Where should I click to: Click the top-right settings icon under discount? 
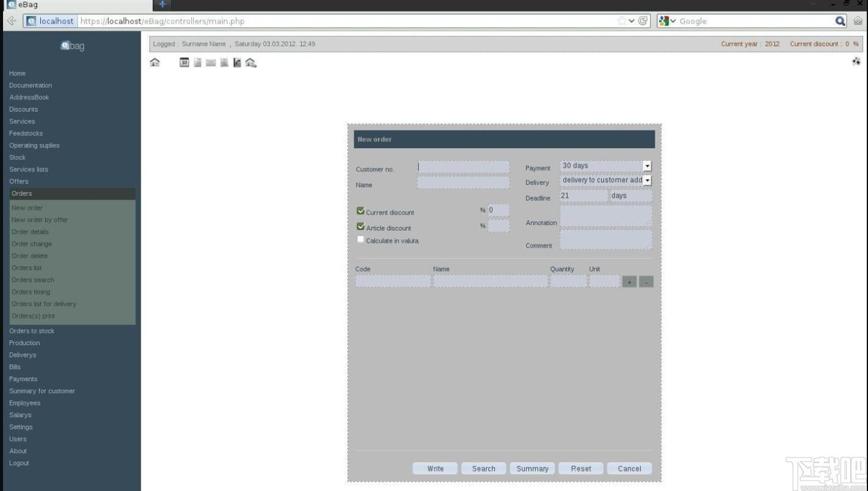coord(856,62)
